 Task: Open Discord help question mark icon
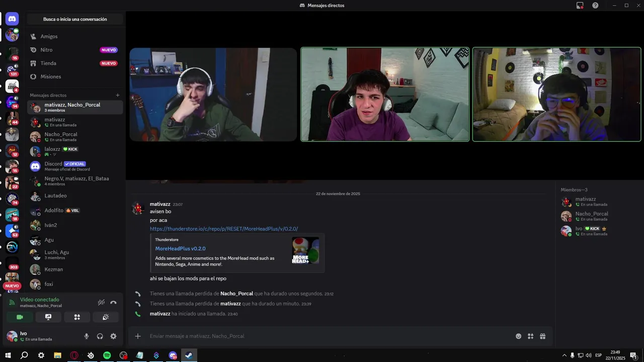point(595,5)
